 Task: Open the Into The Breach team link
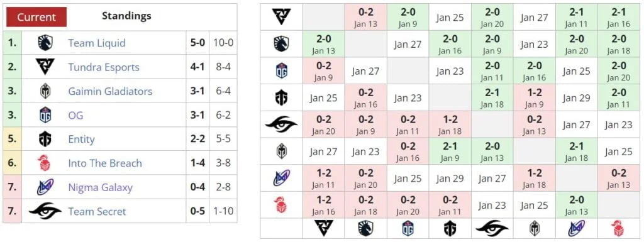[x=105, y=163]
